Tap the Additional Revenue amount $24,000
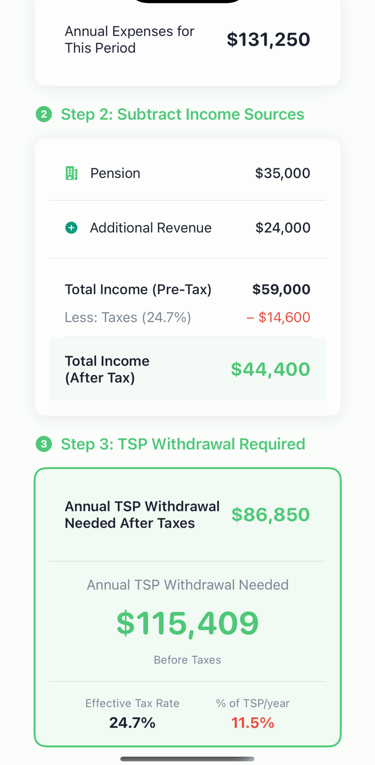The width and height of the screenshot is (375, 765). 283,228
